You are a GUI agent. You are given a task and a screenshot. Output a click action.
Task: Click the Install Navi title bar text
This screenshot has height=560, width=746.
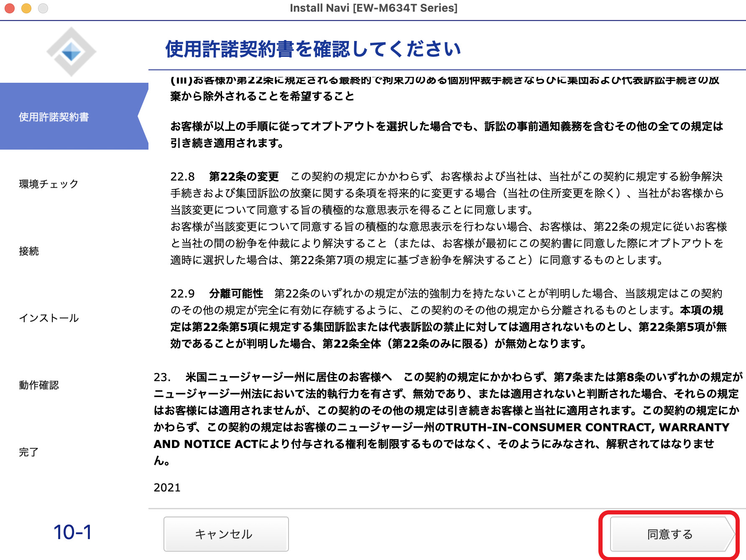(373, 8)
